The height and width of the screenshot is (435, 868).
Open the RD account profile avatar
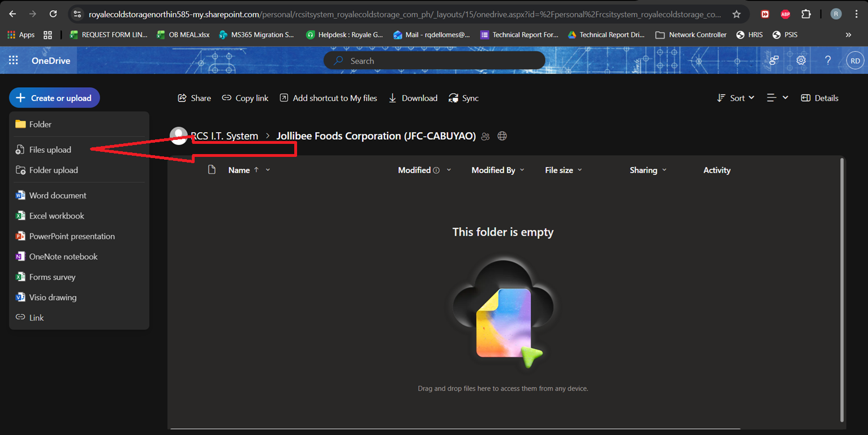coord(855,61)
